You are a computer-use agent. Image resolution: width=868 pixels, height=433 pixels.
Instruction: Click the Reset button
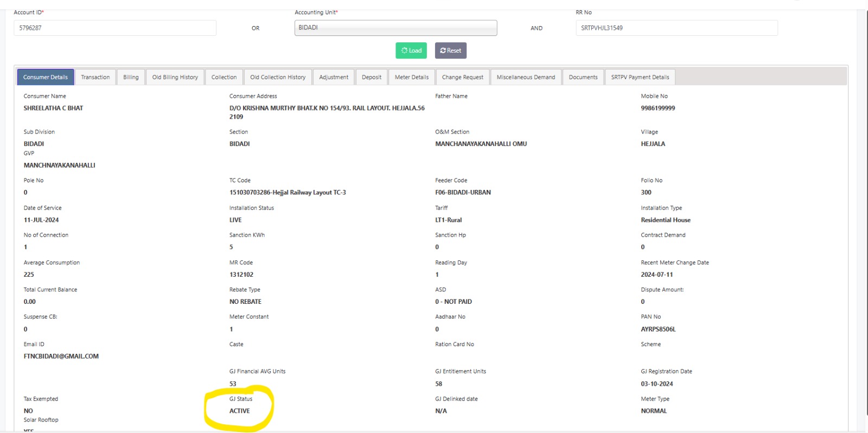pos(451,50)
